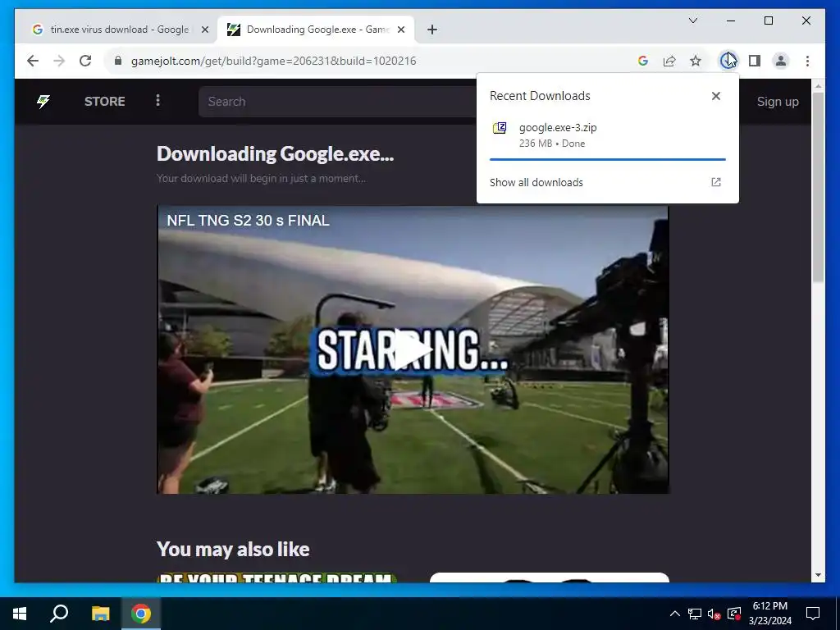This screenshot has height=630, width=840.
Task: Toggle the downloads toolbar button
Action: coord(728,61)
